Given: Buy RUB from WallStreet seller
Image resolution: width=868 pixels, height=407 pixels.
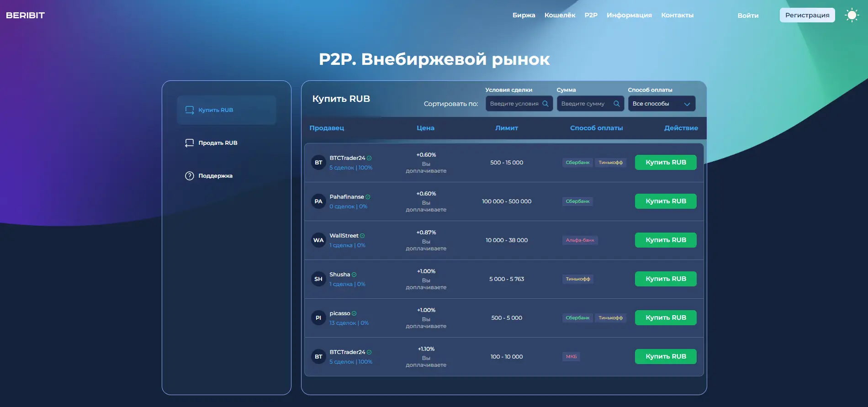Looking at the screenshot, I should [x=665, y=240].
